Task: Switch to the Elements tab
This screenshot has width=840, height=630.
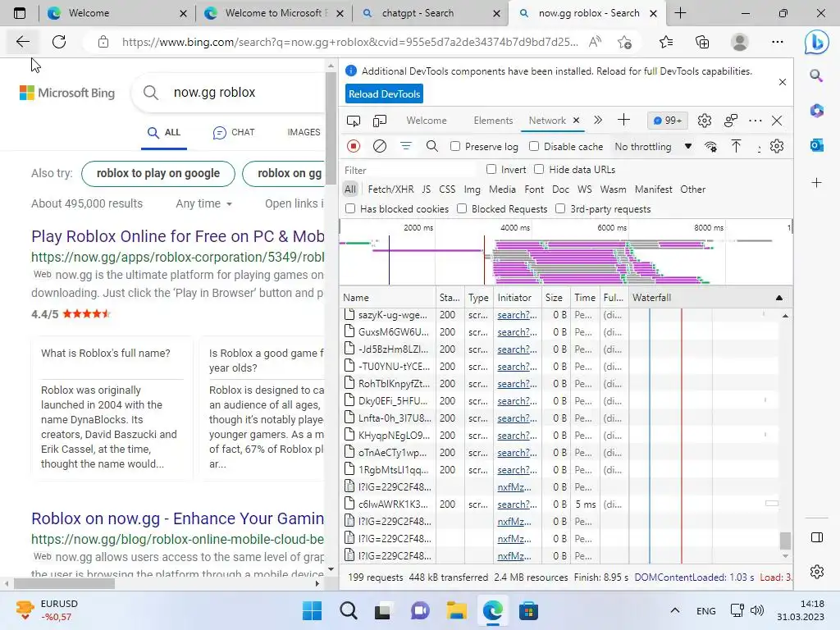Action: click(x=493, y=121)
